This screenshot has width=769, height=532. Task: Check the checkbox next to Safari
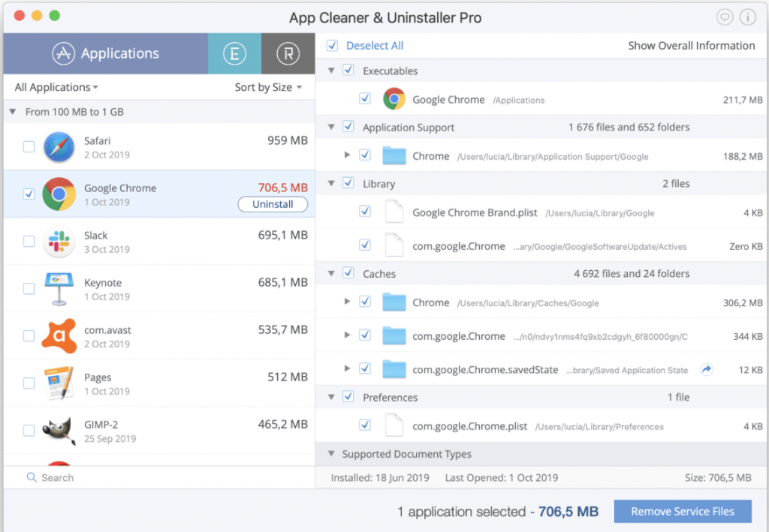28,147
